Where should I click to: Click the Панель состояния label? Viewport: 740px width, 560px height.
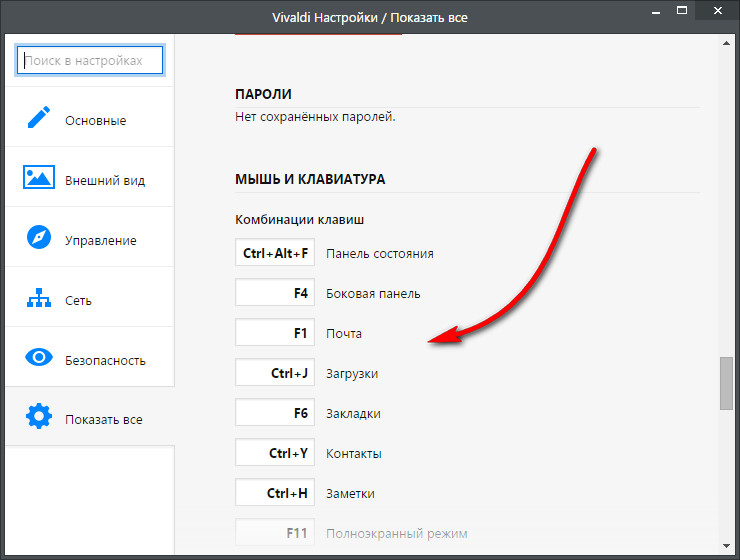coord(379,253)
